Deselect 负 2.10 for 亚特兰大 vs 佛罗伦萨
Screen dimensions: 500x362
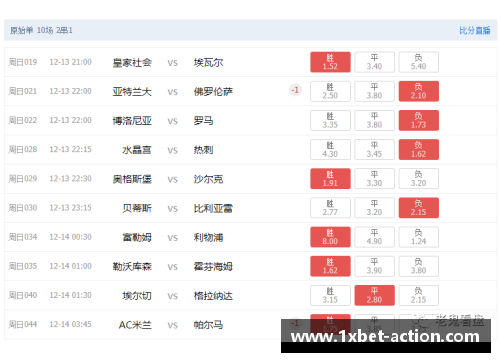tap(418, 91)
